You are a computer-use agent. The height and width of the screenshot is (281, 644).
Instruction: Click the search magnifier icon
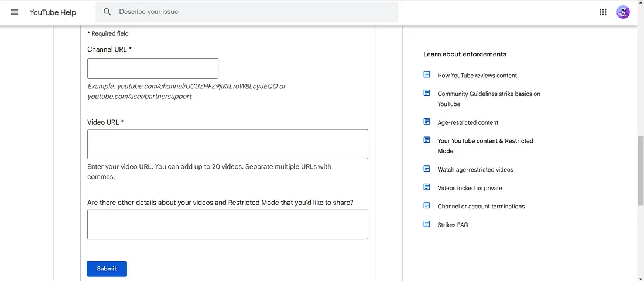point(107,12)
